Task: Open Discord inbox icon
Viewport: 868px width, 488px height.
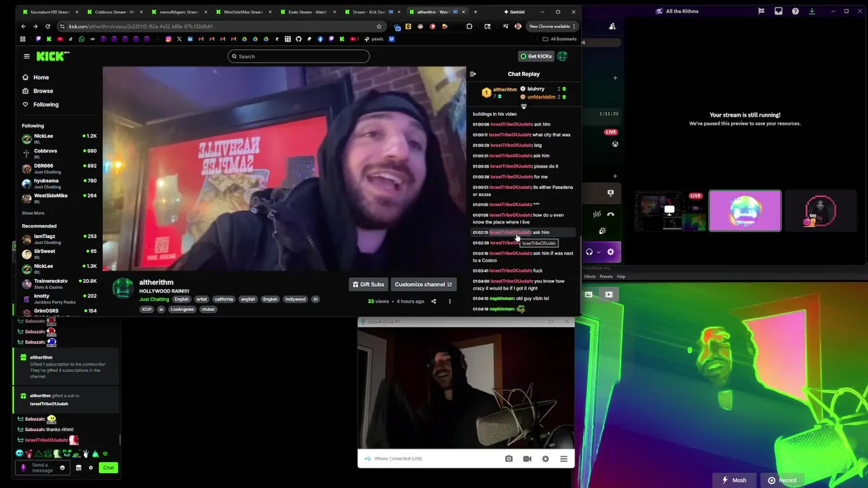Action: click(778, 11)
